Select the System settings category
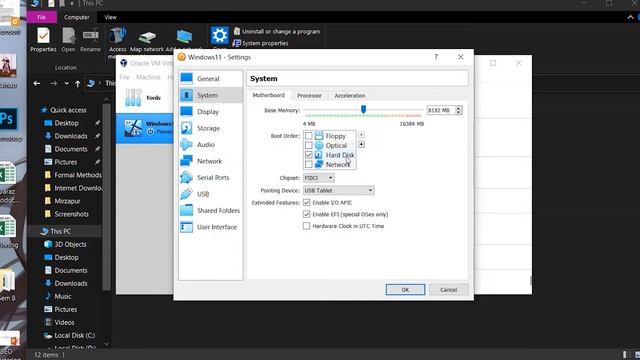640x360 pixels. (210, 95)
